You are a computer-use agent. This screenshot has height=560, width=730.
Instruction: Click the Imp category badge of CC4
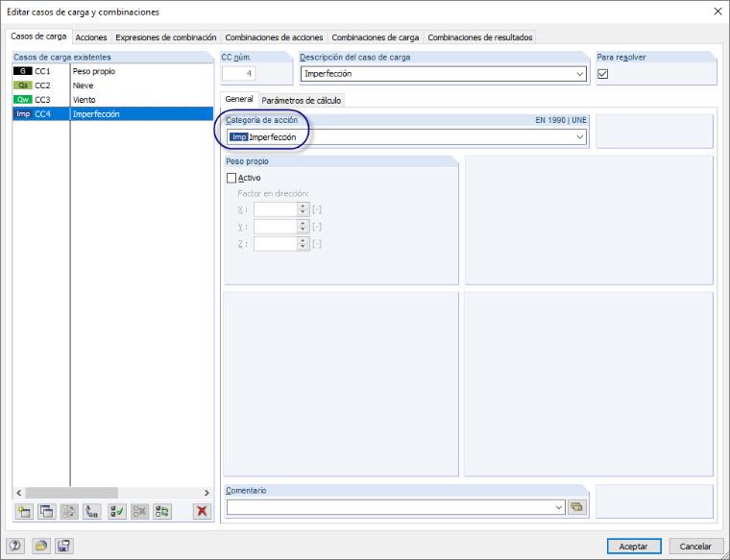22,114
